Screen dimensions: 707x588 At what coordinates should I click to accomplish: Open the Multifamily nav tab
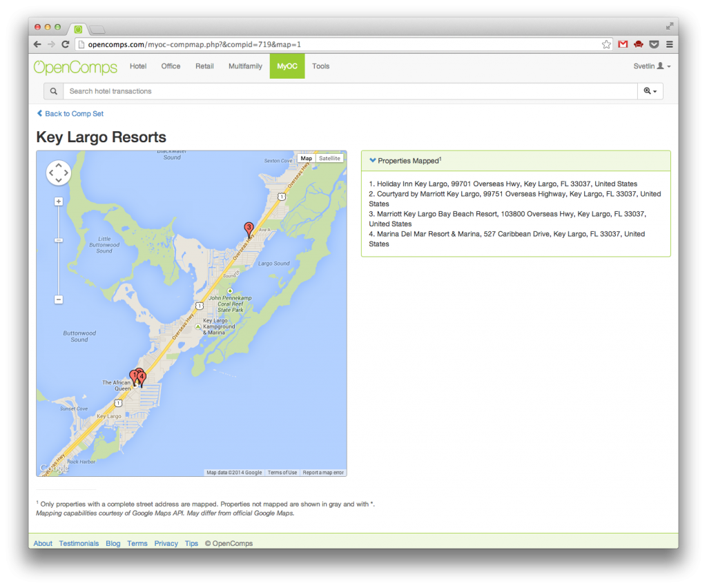pos(245,66)
